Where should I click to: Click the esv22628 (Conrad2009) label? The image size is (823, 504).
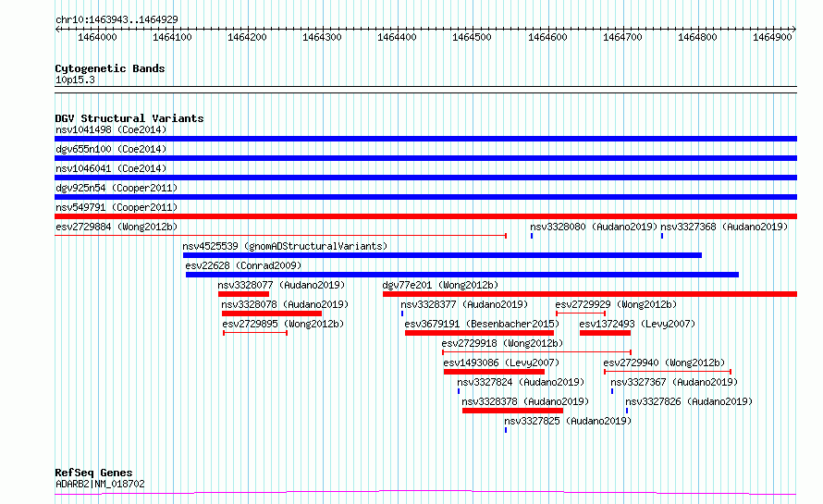coord(243,265)
